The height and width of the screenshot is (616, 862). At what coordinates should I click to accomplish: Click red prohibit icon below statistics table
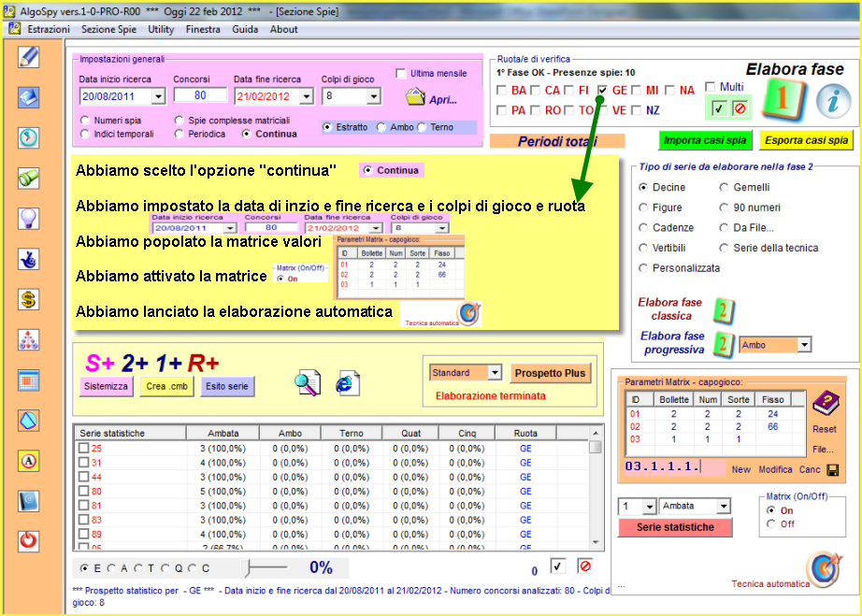pos(585,566)
